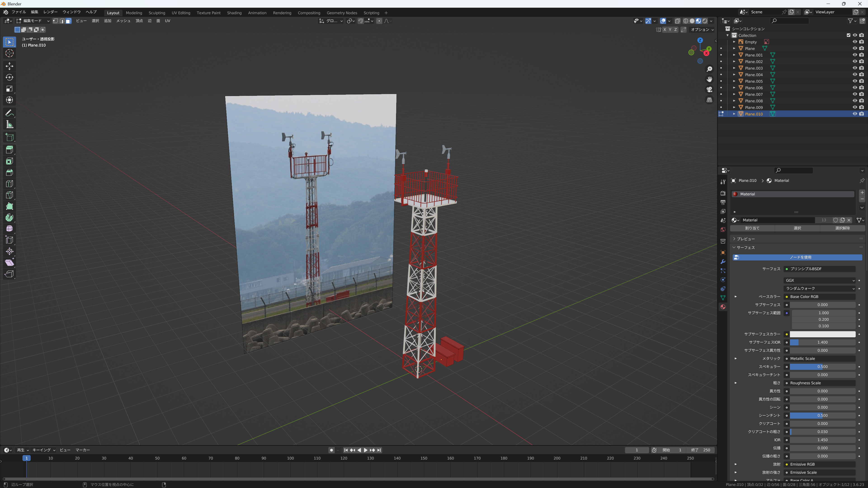This screenshot has width=868, height=488.
Task: Open the Object Data properties tab
Action: [x=723, y=298]
